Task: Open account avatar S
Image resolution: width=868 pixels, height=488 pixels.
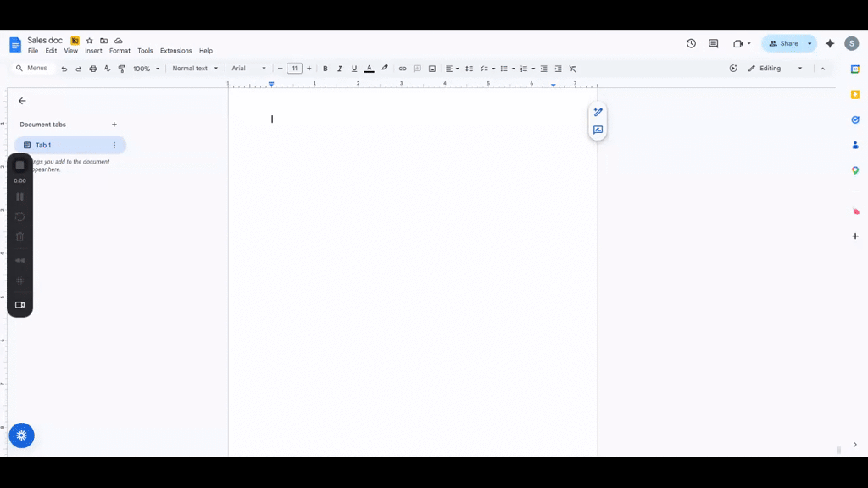Action: [851, 43]
